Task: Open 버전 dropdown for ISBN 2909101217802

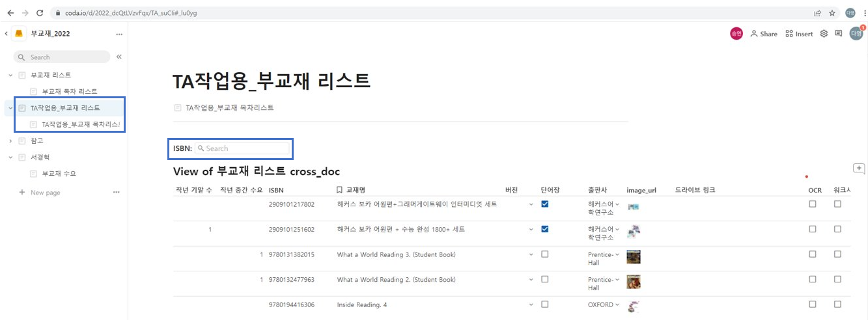Action: pos(531,204)
